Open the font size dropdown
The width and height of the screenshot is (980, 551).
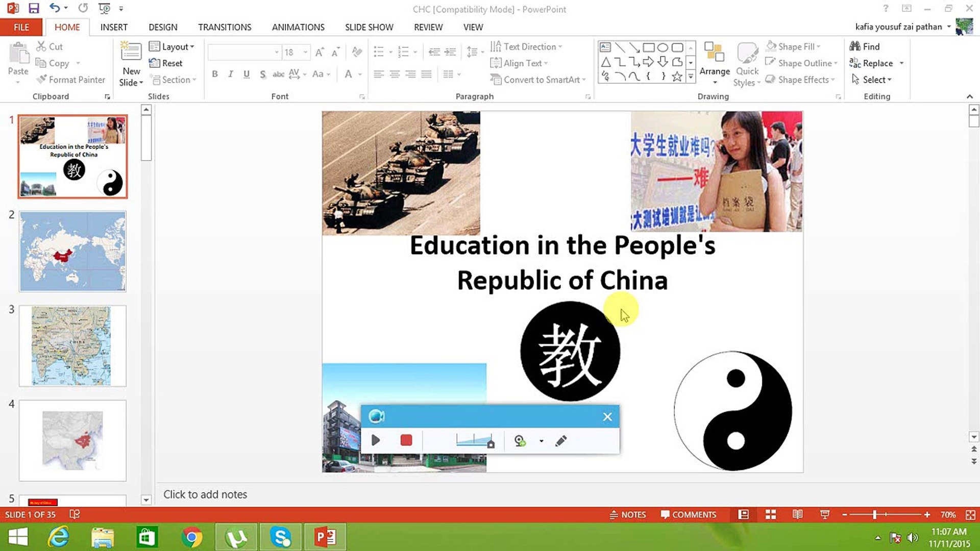305,52
